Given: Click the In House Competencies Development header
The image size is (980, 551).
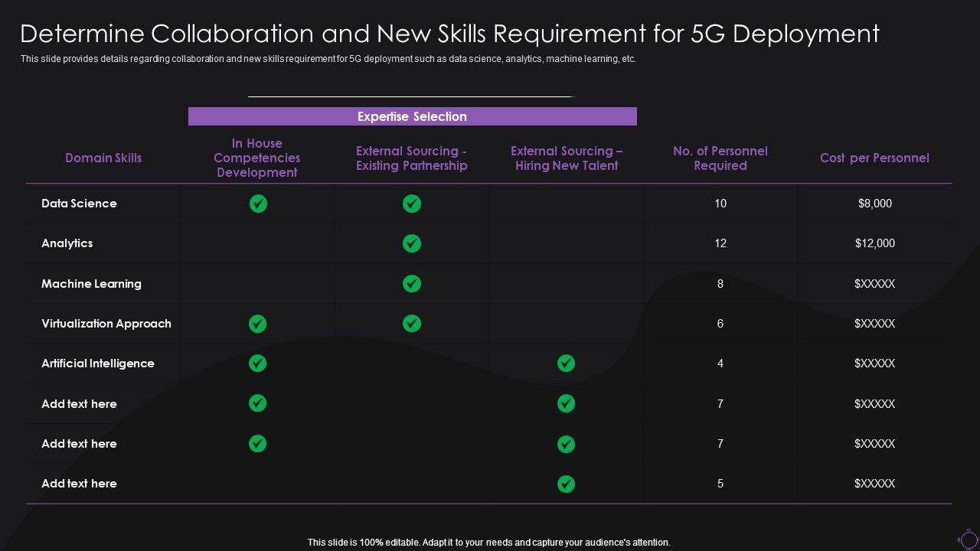Looking at the screenshot, I should 256,158.
